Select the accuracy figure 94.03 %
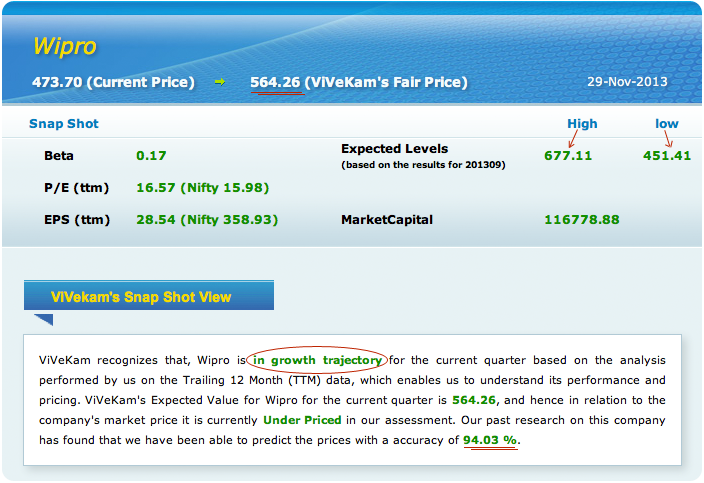 490,440
